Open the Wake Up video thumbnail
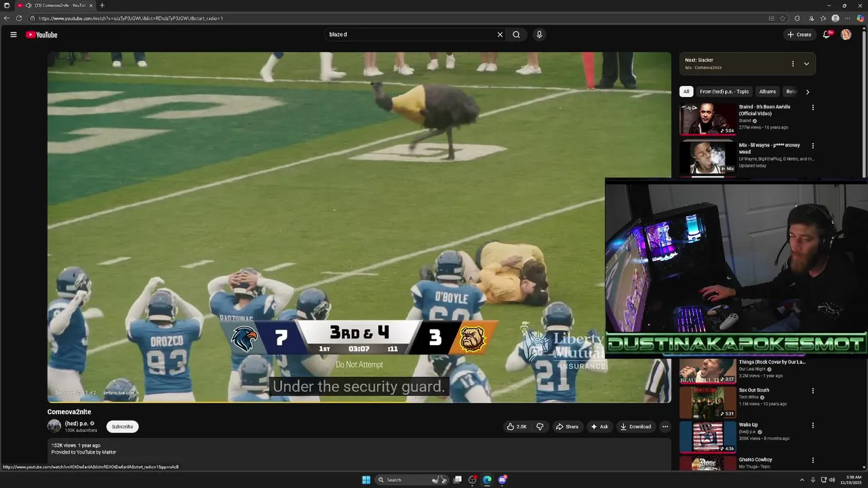The height and width of the screenshot is (488, 868). coord(708,437)
